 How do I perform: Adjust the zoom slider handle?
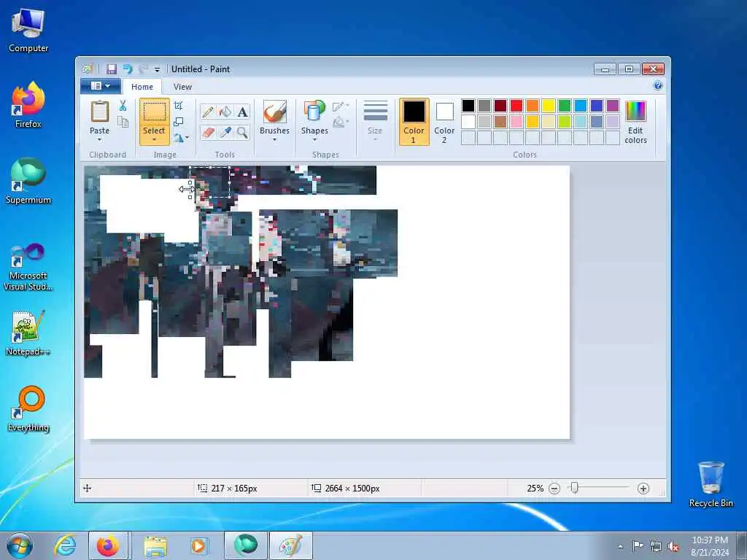click(x=575, y=488)
